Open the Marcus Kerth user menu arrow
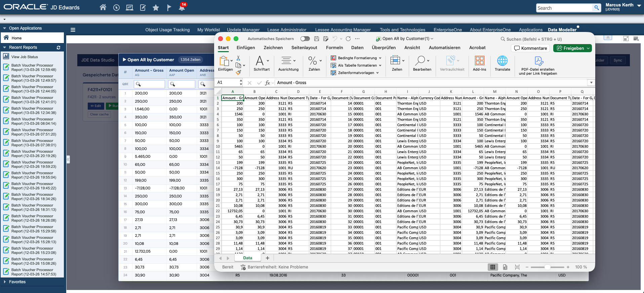Screen dimensions: 644x293 pyautogui.click(x=639, y=6)
